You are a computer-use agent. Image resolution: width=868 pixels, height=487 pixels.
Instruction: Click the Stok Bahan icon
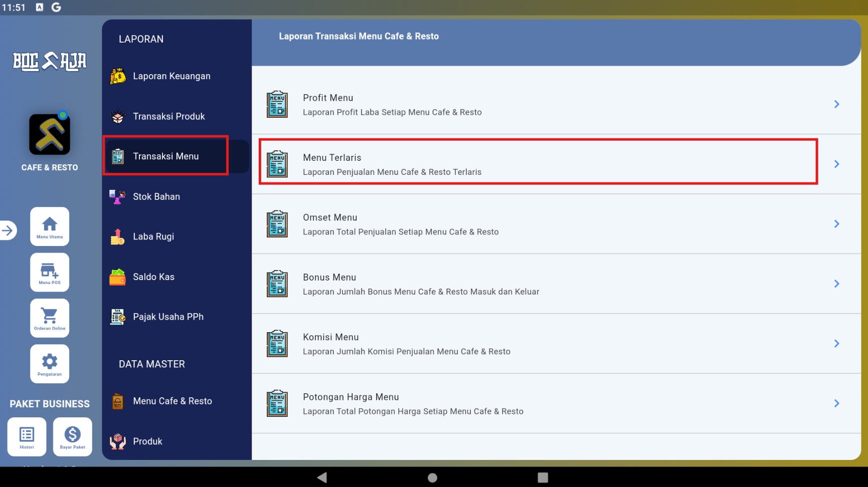click(x=118, y=196)
